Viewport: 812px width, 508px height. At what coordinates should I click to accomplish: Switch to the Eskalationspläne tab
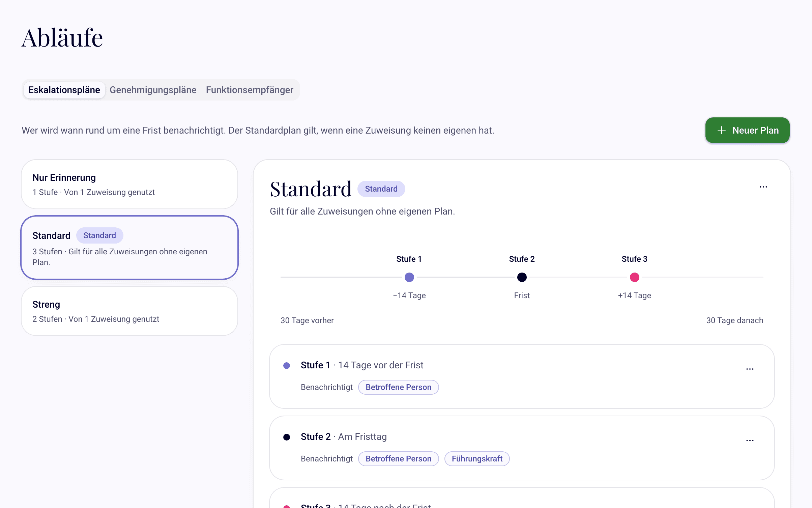click(64, 90)
